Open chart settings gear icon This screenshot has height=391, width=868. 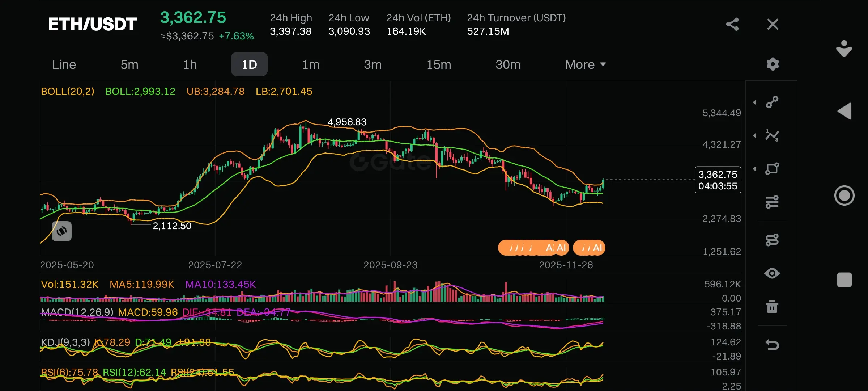click(x=773, y=64)
